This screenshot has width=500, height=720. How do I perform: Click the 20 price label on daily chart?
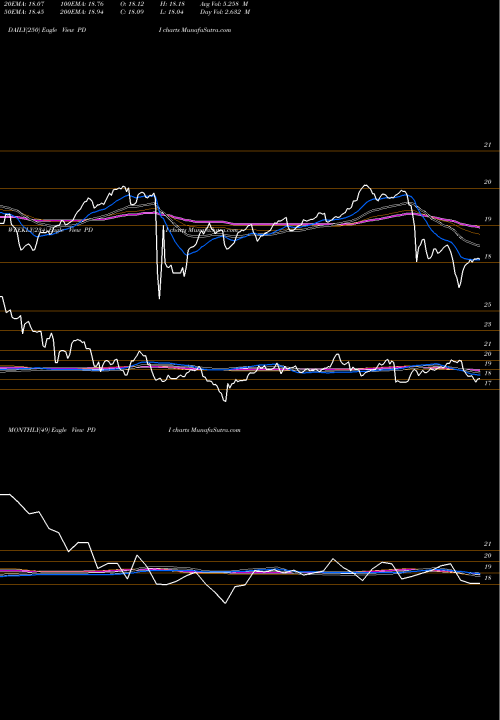click(488, 182)
